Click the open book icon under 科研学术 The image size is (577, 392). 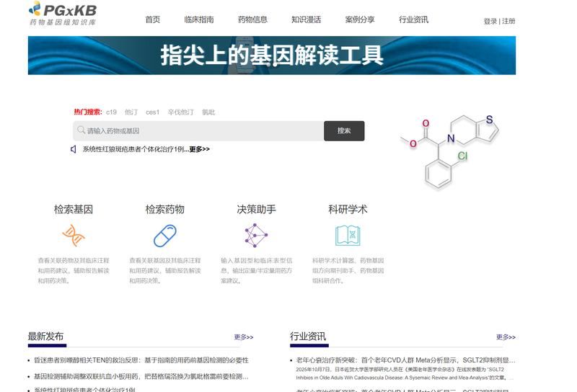point(348,236)
